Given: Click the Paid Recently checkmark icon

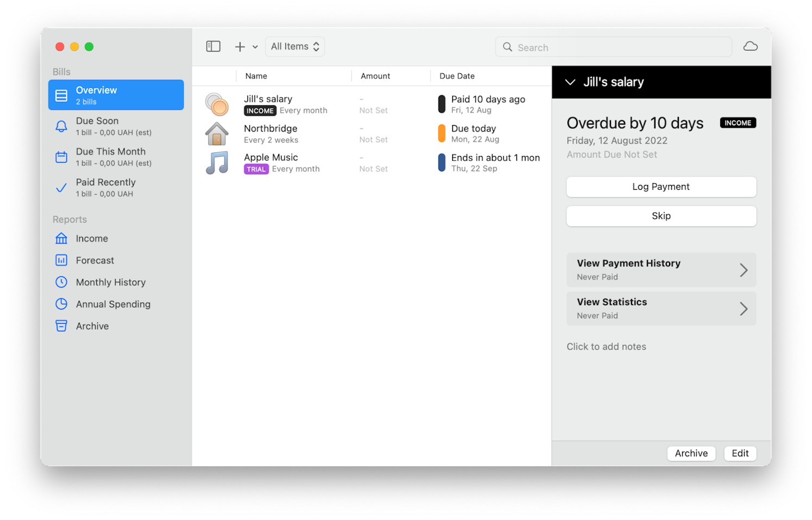Looking at the screenshot, I should click(x=61, y=188).
